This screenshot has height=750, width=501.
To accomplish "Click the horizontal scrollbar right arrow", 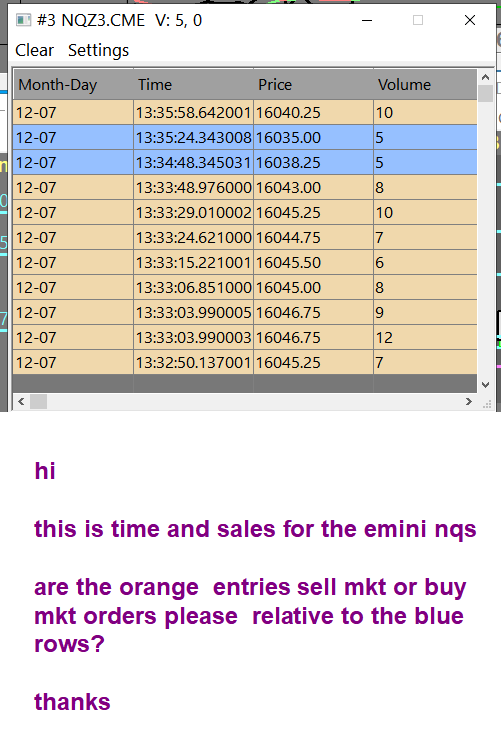I will (468, 402).
